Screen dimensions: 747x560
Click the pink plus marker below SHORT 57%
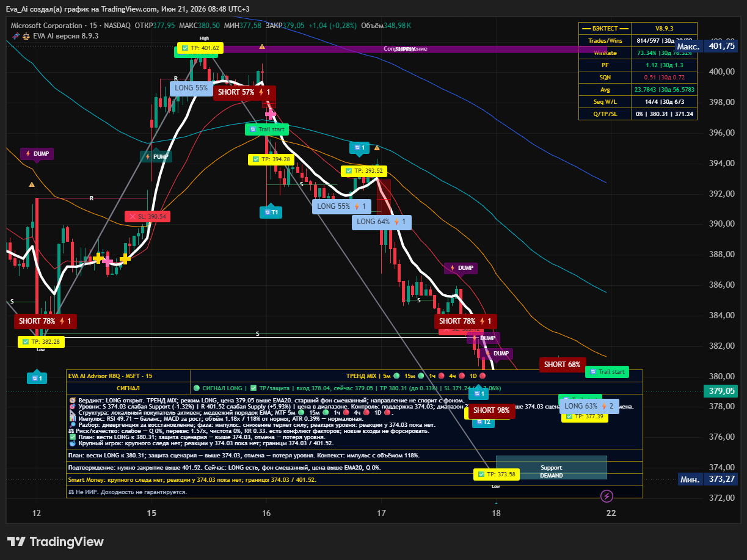pos(270,114)
